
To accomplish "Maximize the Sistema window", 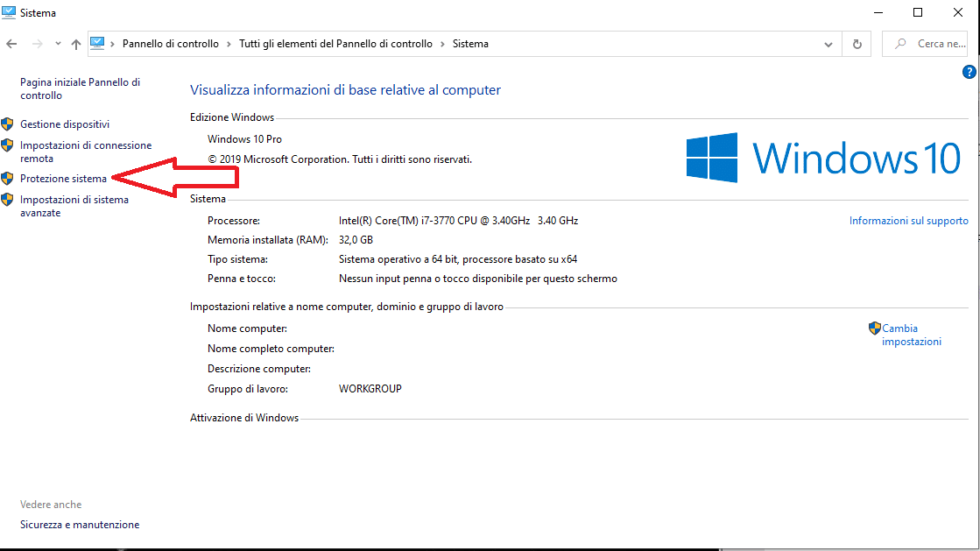I will click(x=918, y=12).
